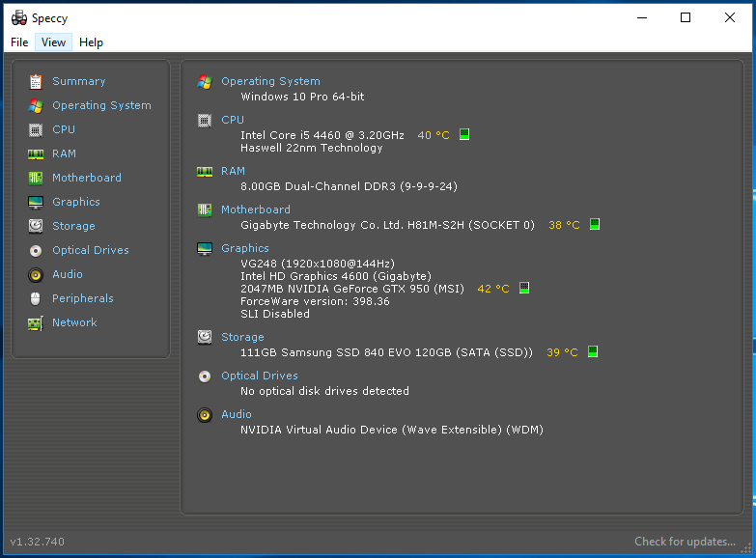
Task: Click the CPU temperature indicator next to 40 °C
Action: point(464,135)
